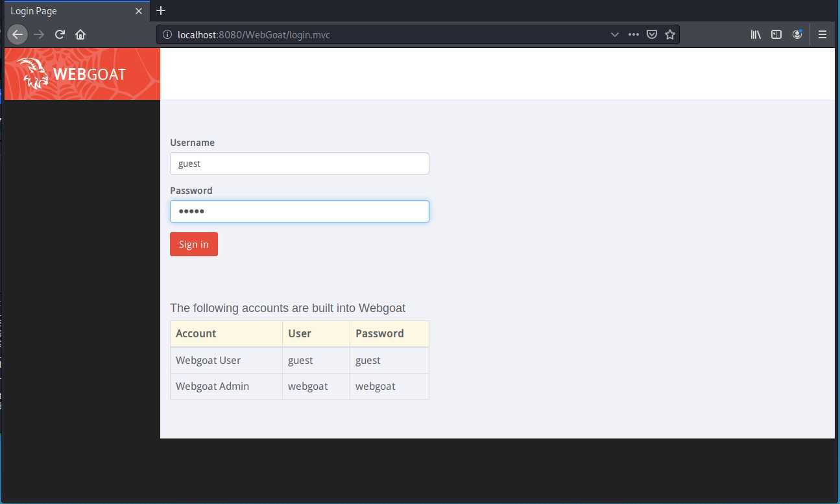Viewport: 840px width, 504px height.
Task: Click the guest cell in User column
Action: [x=316, y=360]
